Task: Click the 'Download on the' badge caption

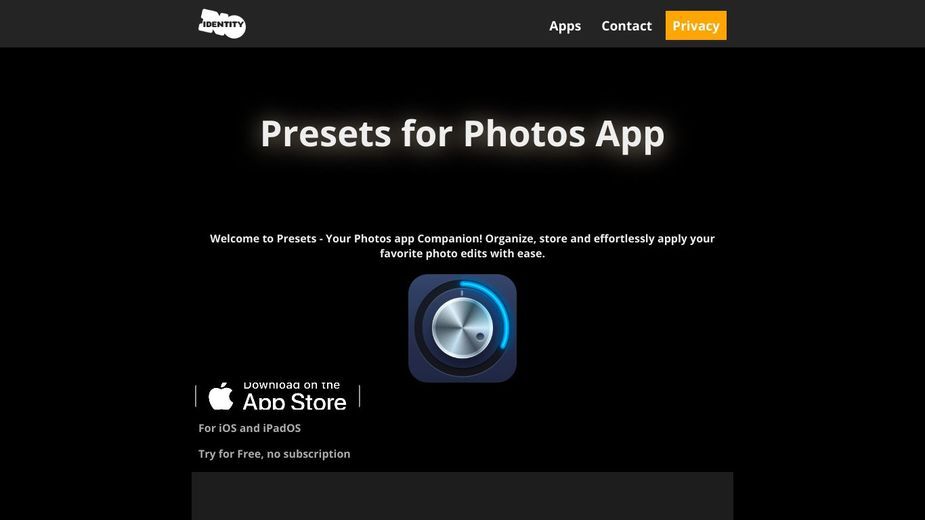Action: tap(291, 385)
